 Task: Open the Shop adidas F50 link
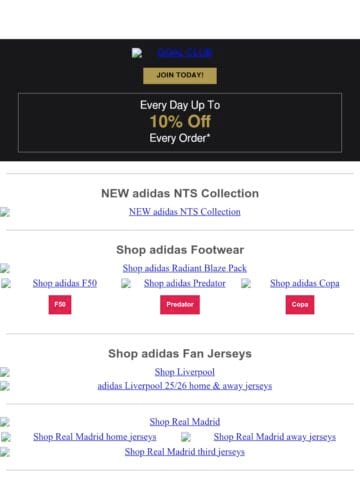65,283
